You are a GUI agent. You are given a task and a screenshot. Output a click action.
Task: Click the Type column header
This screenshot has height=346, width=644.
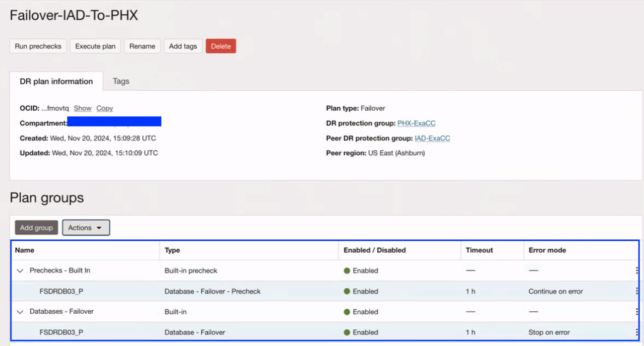[x=172, y=250]
